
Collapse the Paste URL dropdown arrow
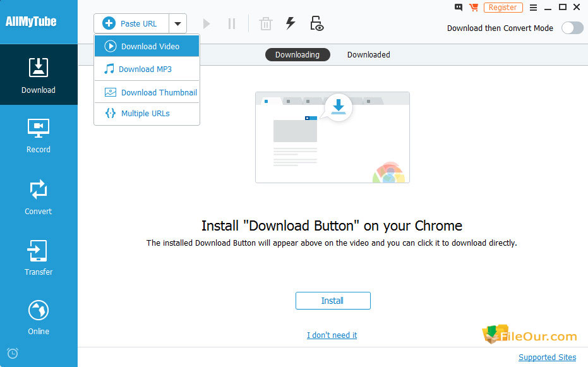(177, 23)
